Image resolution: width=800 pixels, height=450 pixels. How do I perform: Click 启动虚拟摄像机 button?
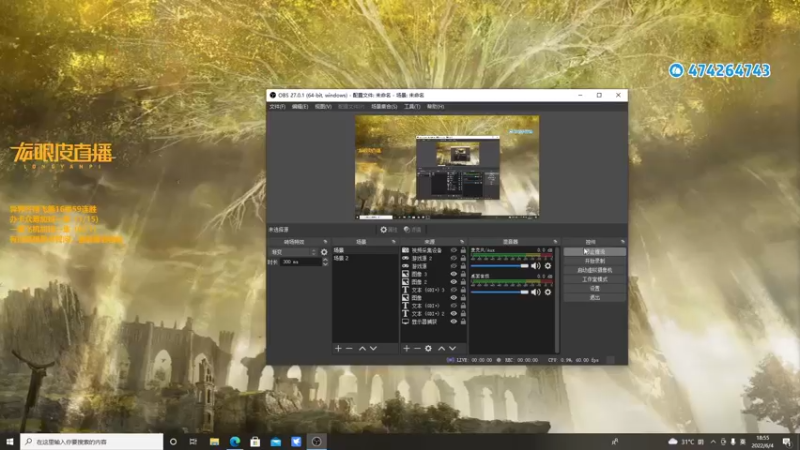click(594, 270)
